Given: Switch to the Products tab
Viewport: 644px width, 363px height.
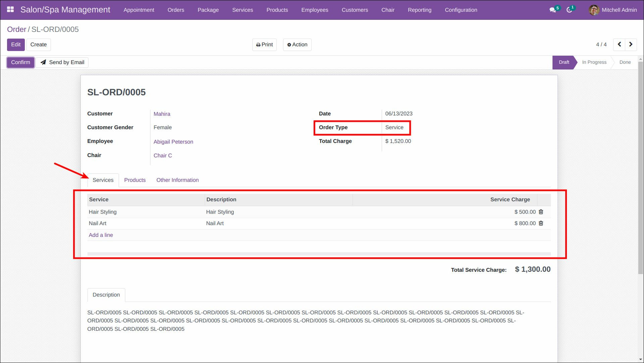Looking at the screenshot, I should 135,180.
